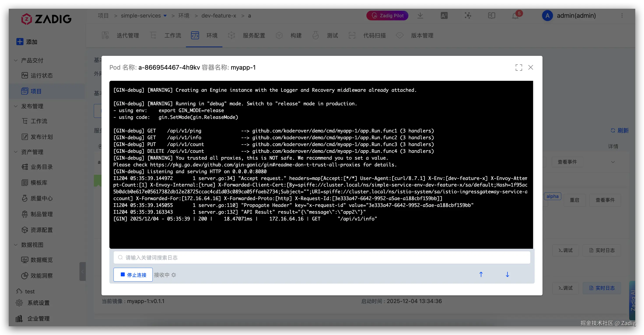Open the 服务配置 tab
This screenshot has height=335, width=644.
pos(254,35)
